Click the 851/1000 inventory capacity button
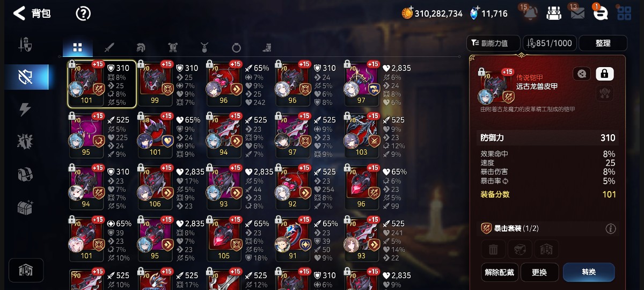Screen dimensions: 644x290 550,43
